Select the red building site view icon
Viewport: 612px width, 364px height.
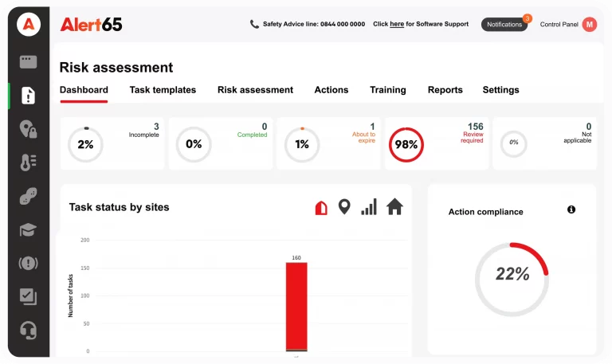(x=321, y=208)
